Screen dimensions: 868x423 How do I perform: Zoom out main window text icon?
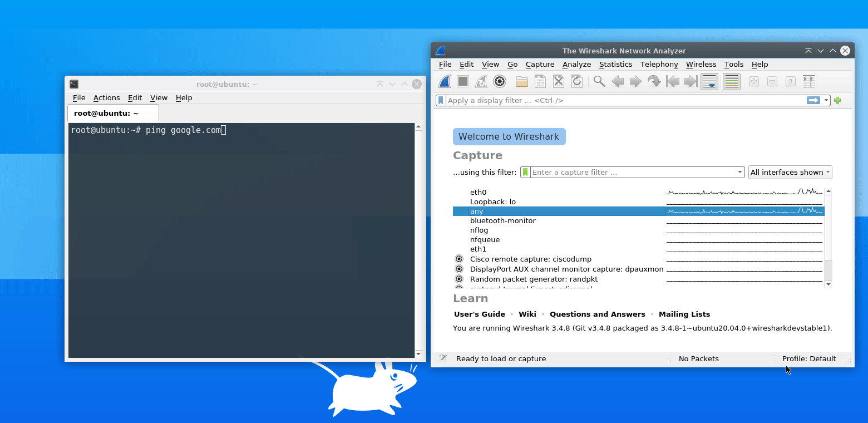[x=772, y=82]
